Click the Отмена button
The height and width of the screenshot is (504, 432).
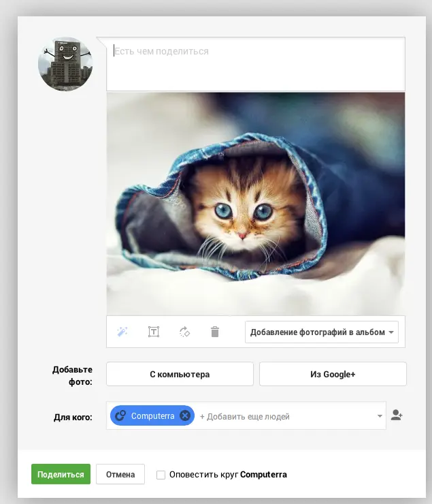[120, 475]
